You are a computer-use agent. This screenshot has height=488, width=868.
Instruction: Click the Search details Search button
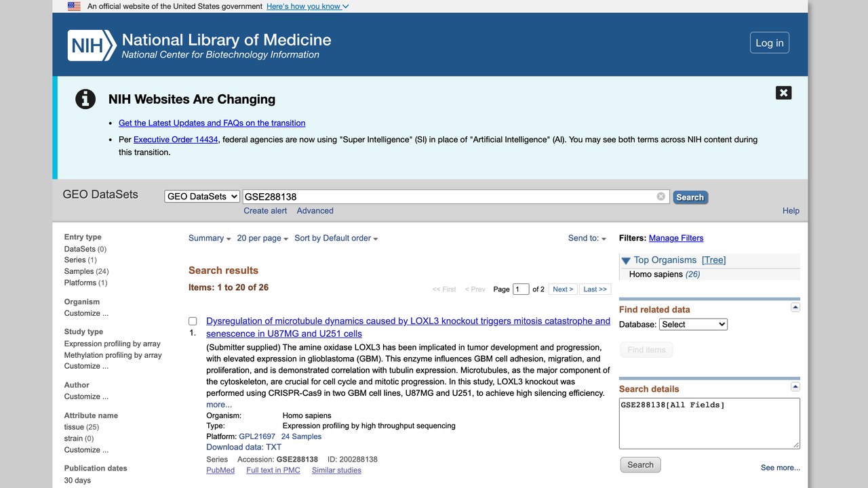(x=640, y=465)
